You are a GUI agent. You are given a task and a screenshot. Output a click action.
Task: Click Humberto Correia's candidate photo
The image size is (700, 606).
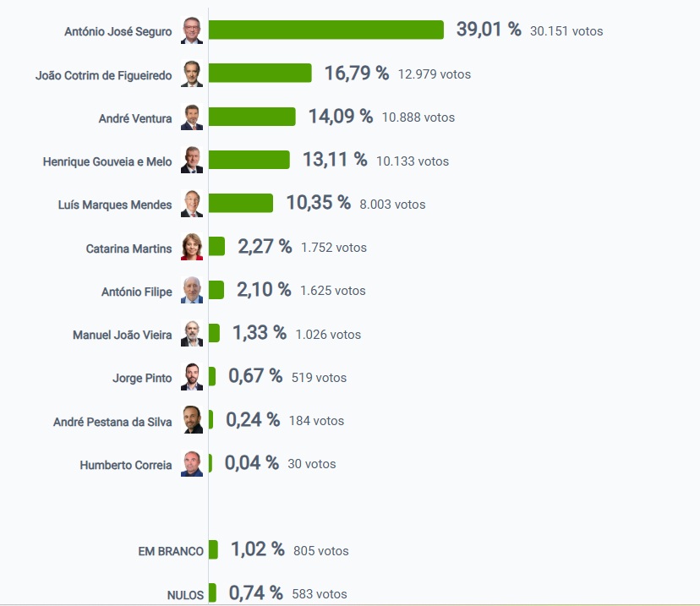tap(192, 464)
